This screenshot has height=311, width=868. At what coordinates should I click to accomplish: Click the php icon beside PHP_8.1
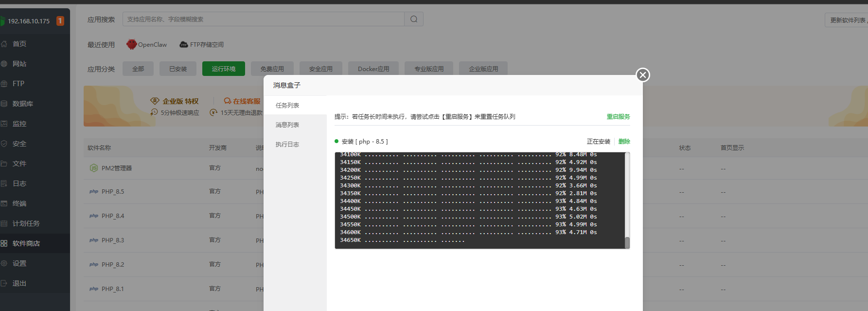tap(94, 289)
